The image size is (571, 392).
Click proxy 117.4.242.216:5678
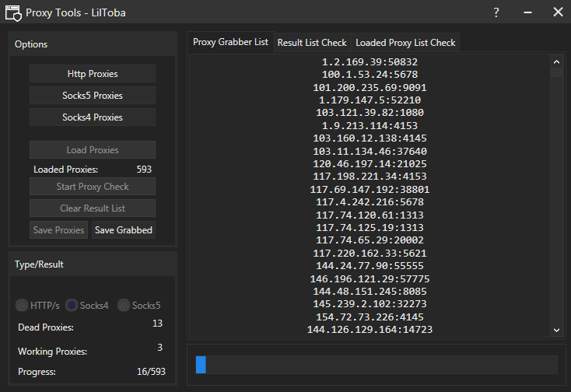pyautogui.click(x=370, y=202)
